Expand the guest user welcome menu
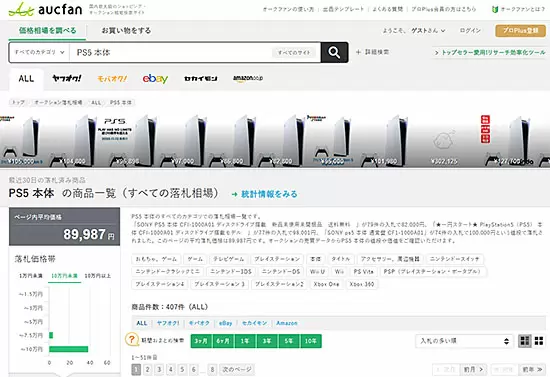 point(414,31)
